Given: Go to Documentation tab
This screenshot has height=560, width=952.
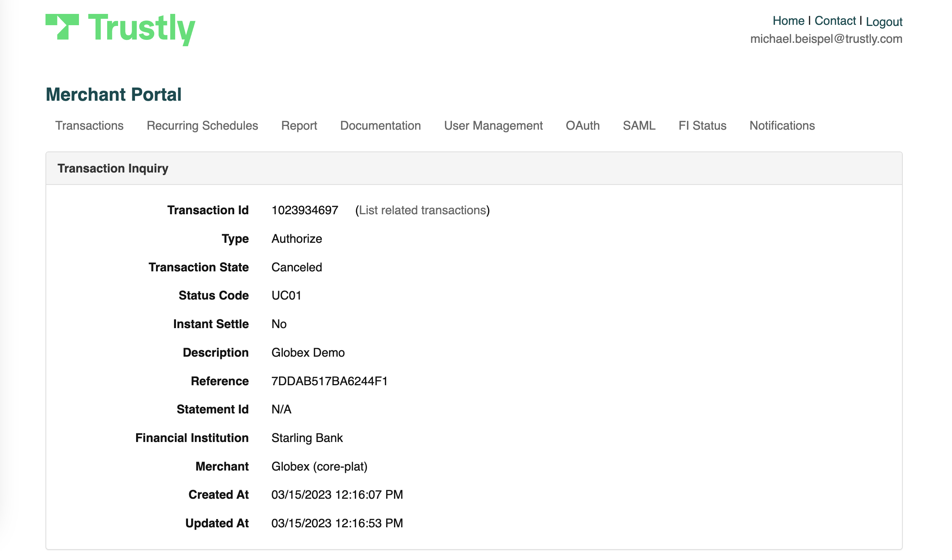Looking at the screenshot, I should click(x=380, y=126).
